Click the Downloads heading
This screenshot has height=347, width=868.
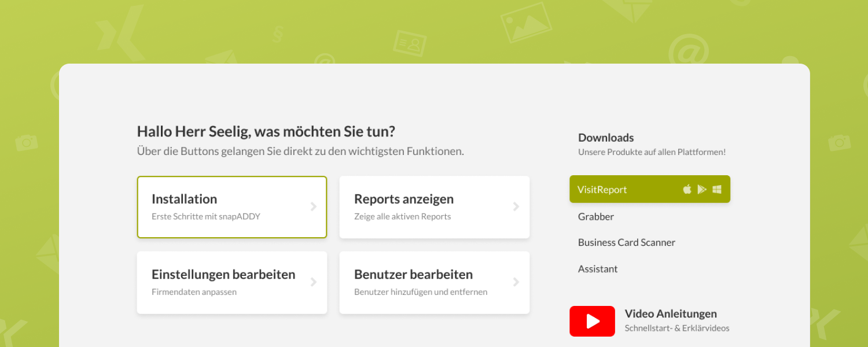[606, 138]
